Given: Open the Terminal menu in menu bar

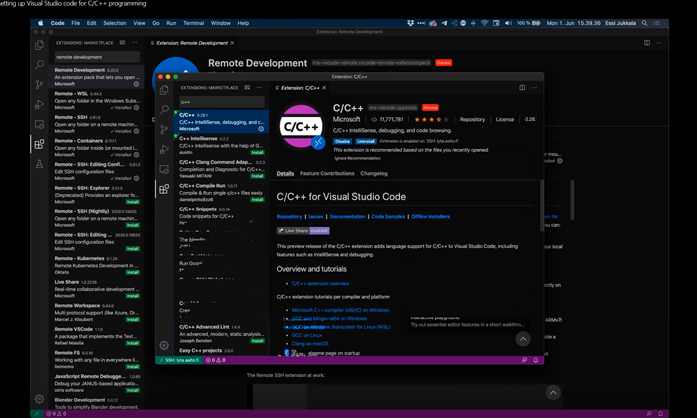Looking at the screenshot, I should click(x=193, y=23).
